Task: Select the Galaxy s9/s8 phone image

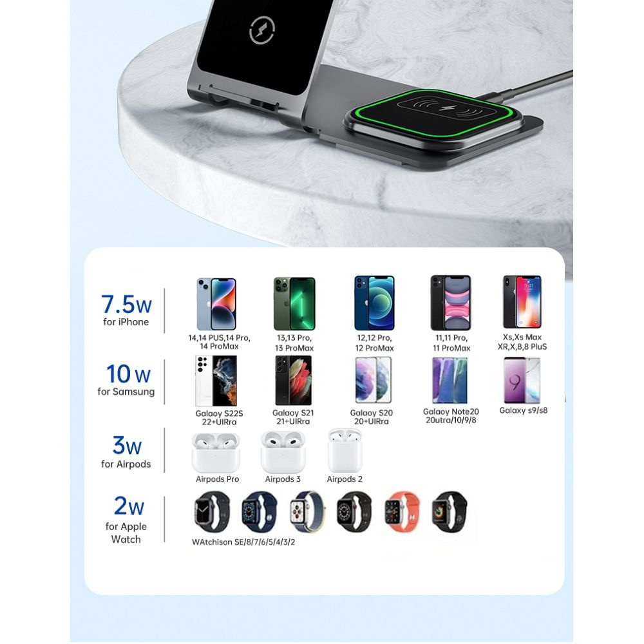Action: [x=522, y=381]
